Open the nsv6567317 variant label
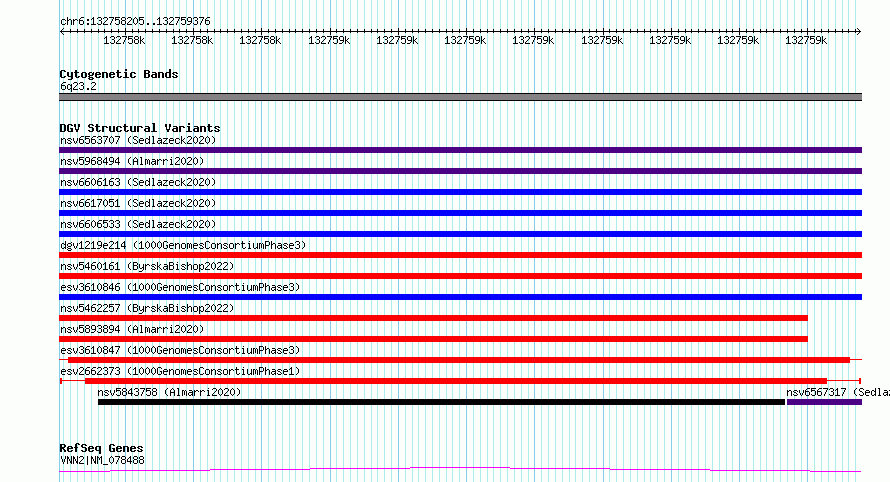 click(x=838, y=392)
